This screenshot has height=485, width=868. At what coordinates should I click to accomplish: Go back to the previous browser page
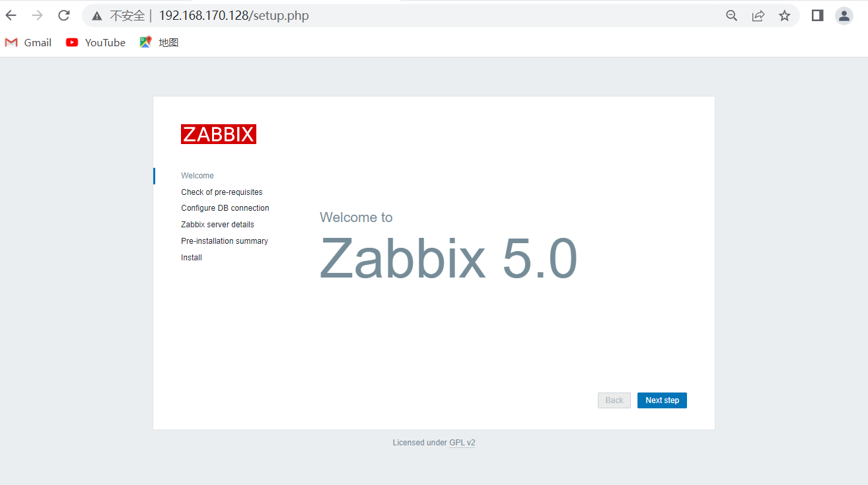click(x=11, y=15)
